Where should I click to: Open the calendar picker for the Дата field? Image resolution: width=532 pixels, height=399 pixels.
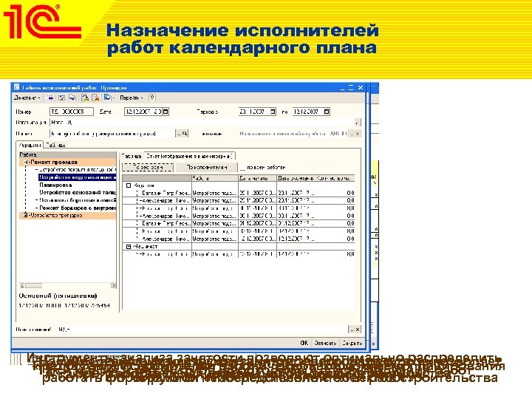coord(166,112)
